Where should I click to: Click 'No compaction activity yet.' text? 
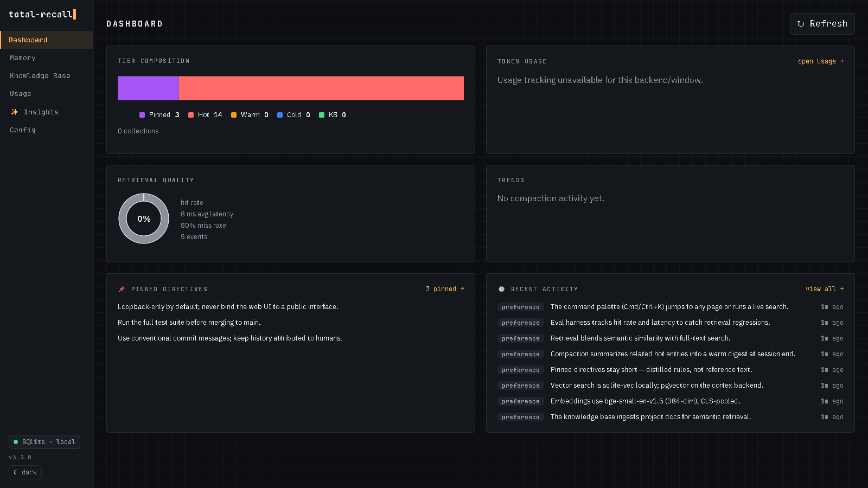551,198
